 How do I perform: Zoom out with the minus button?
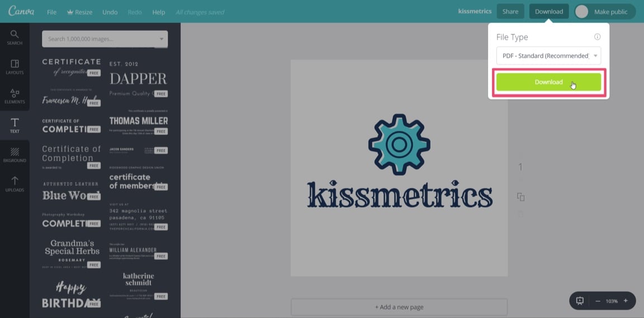click(x=598, y=301)
